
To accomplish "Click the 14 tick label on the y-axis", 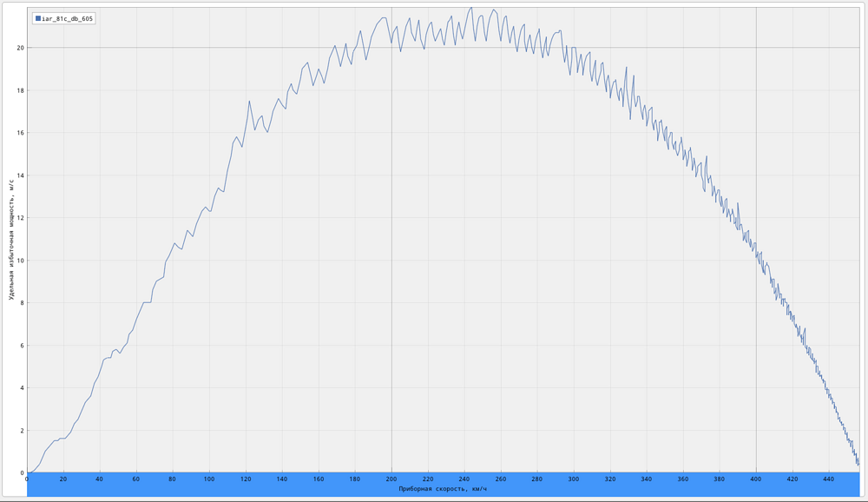I will click(21, 175).
